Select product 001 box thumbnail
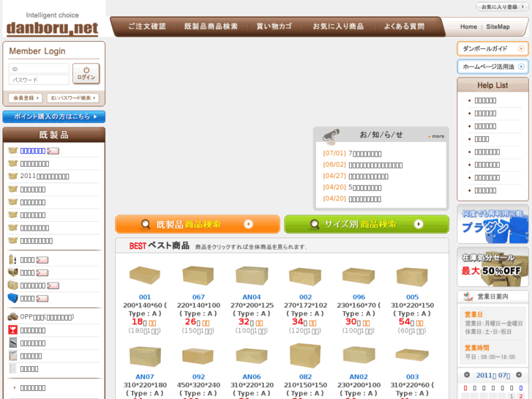532x399 pixels. click(145, 275)
